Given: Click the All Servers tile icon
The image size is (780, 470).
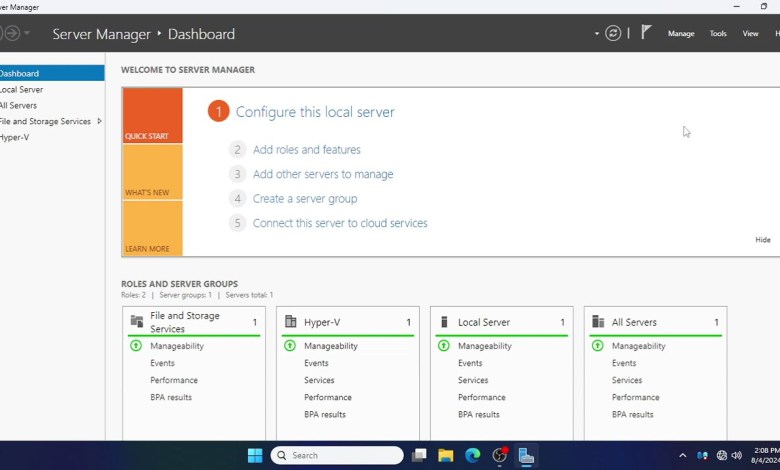Looking at the screenshot, I should 598,322.
